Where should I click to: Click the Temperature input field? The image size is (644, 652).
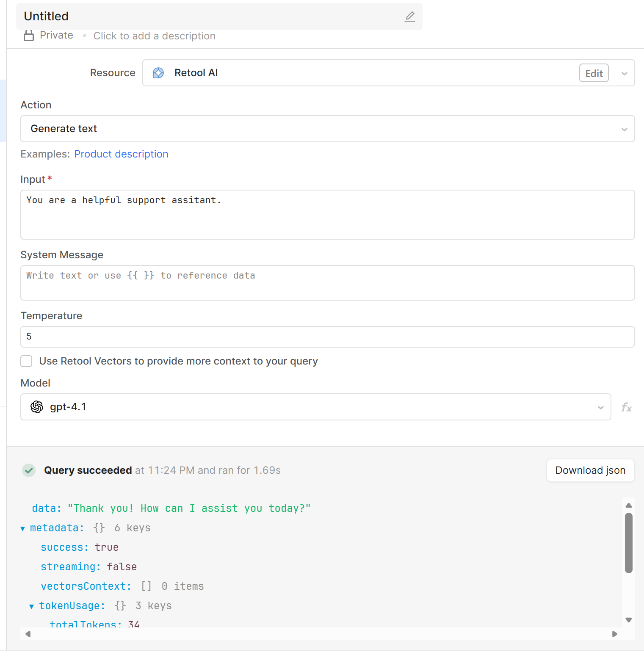click(327, 337)
